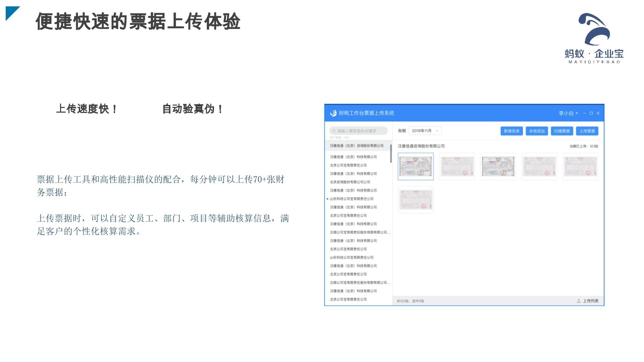Click the 新建目录 button
The image size is (644, 362).
tap(512, 131)
